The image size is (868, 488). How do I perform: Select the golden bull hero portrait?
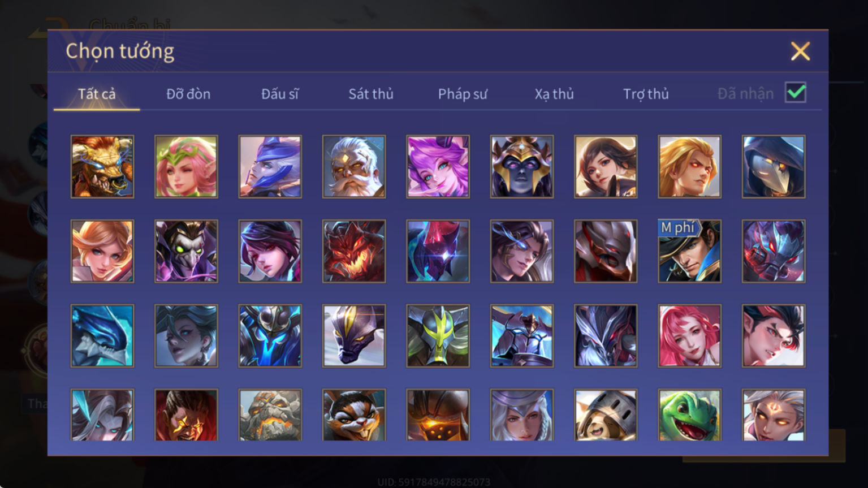tap(102, 167)
